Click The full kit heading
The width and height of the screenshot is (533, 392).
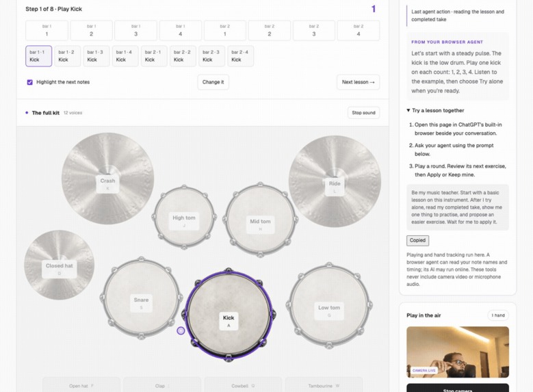click(46, 113)
